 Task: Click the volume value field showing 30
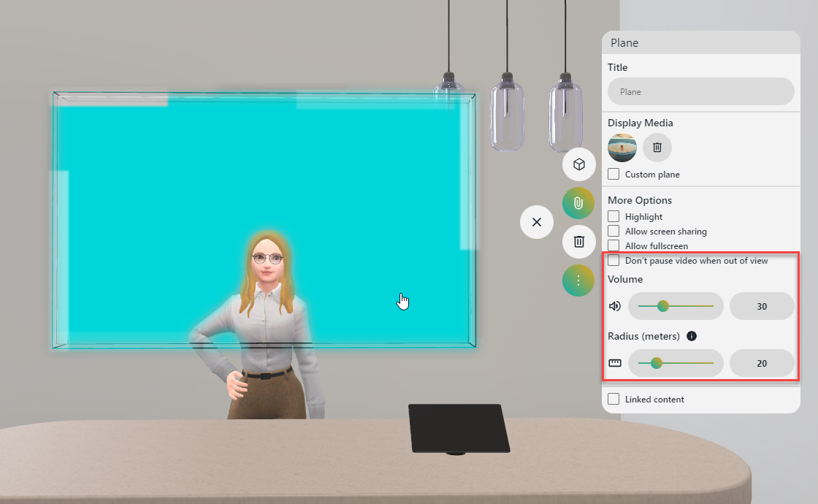click(762, 306)
